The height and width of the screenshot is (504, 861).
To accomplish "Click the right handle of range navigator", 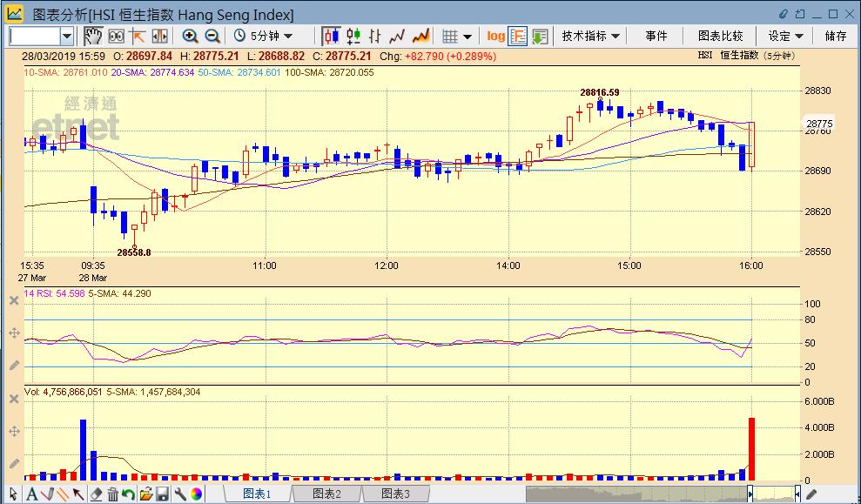I will tap(797, 494).
